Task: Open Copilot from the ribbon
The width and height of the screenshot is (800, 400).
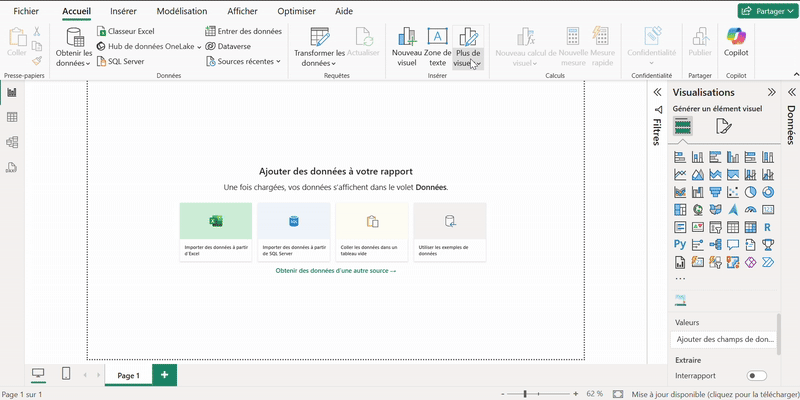Action: (x=736, y=43)
